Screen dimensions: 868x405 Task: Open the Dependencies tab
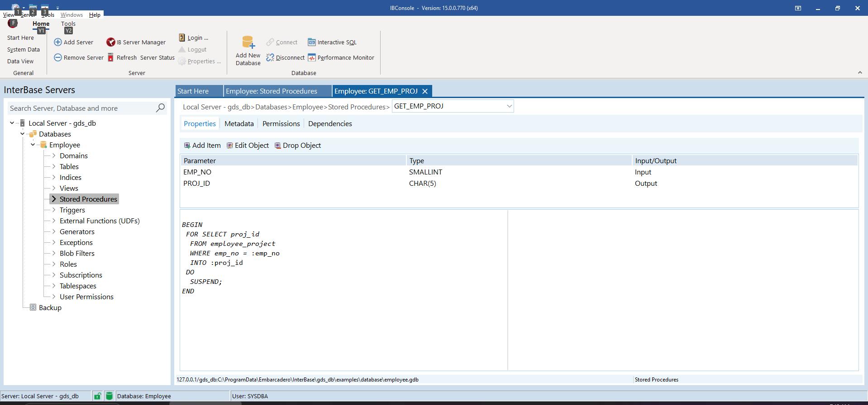click(330, 124)
